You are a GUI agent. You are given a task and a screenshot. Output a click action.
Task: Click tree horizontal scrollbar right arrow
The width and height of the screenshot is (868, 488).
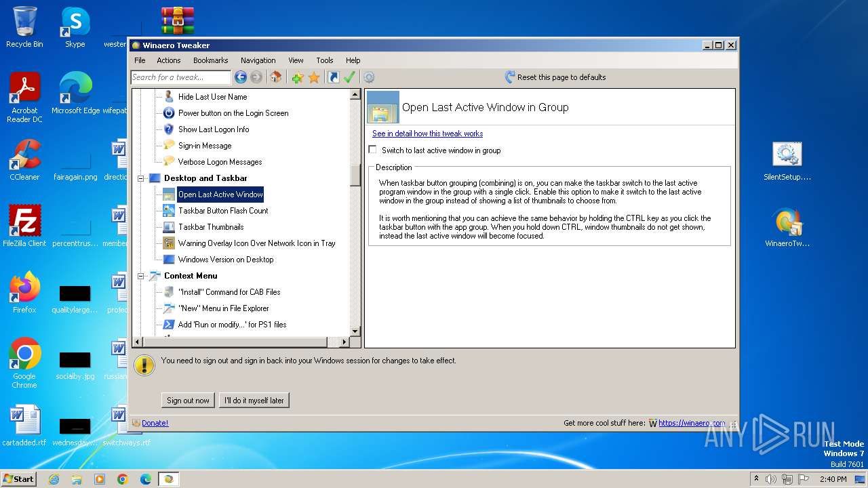coord(344,342)
